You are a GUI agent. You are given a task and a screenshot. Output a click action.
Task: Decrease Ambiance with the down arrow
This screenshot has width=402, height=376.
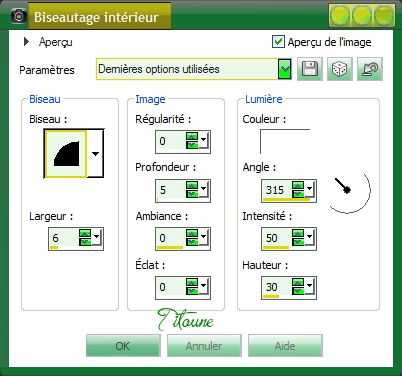tap(192, 242)
